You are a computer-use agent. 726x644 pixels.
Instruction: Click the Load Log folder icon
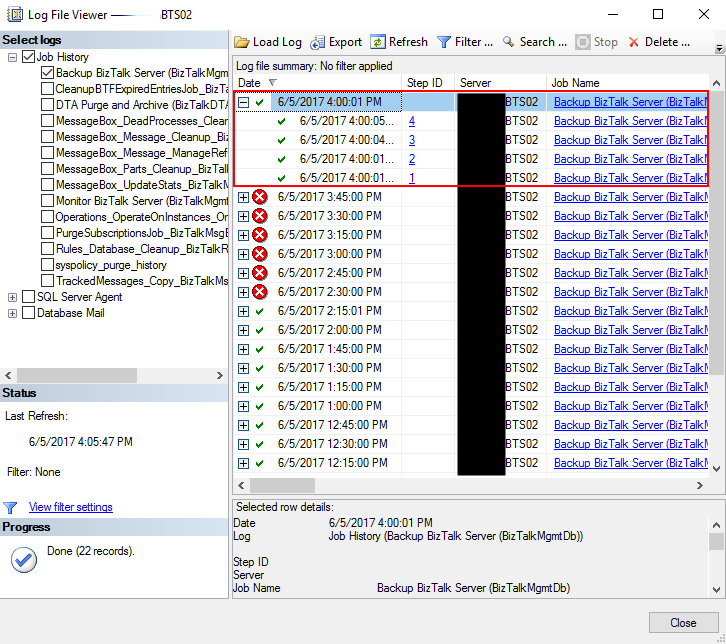click(242, 42)
